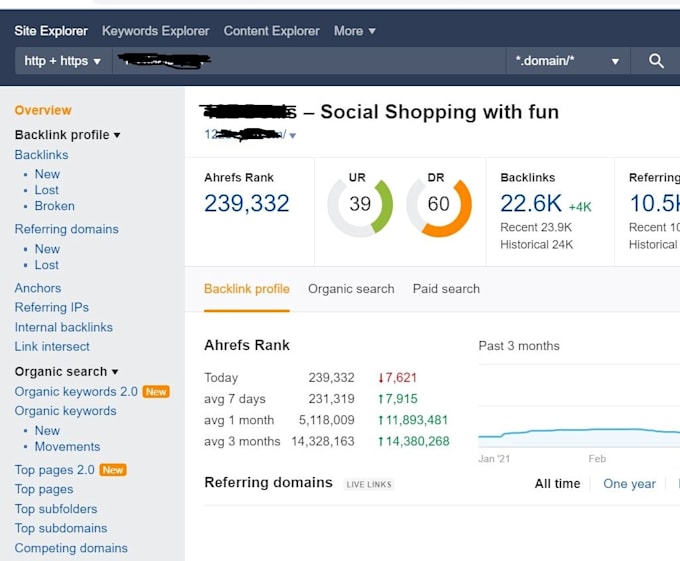Collapse the Organic search sidebar section
Image resolution: width=680 pixels, height=561 pixels.
pos(66,372)
